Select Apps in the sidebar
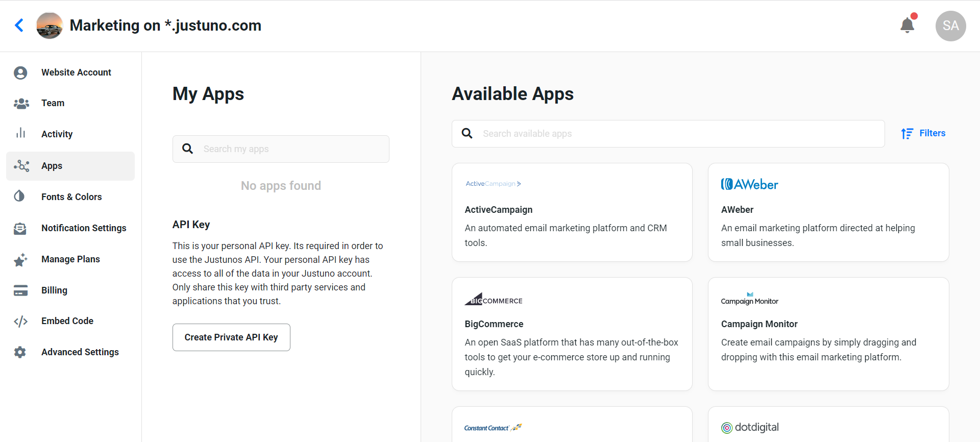The height and width of the screenshot is (442, 980). 70,166
